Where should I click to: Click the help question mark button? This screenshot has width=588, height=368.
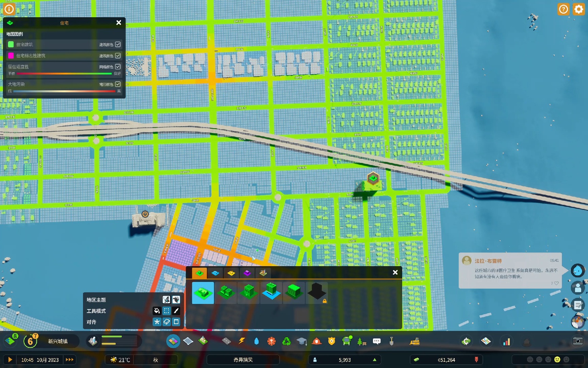(x=563, y=9)
